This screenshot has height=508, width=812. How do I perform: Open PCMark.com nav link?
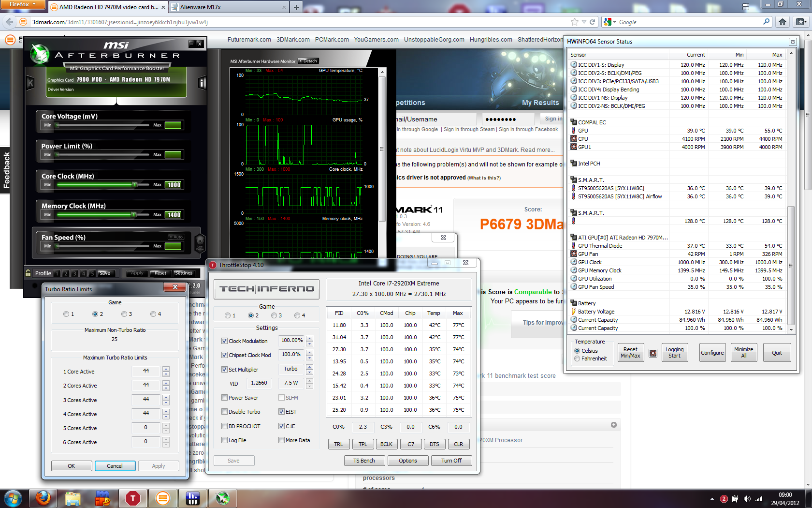(332, 40)
